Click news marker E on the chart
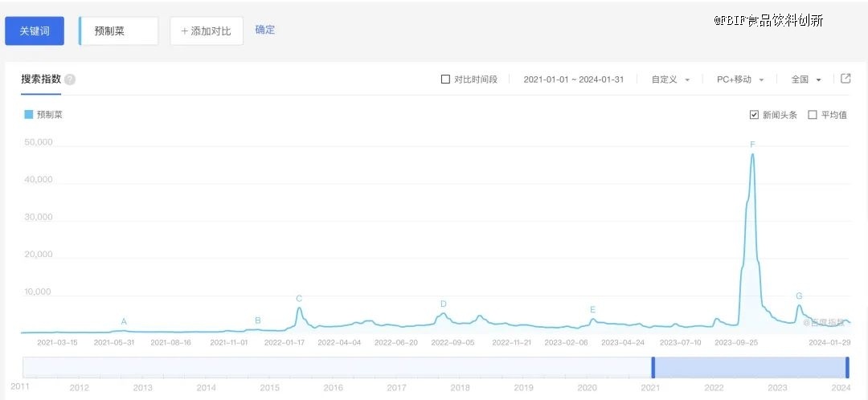Screen dimensions: 868x400 click(x=592, y=309)
